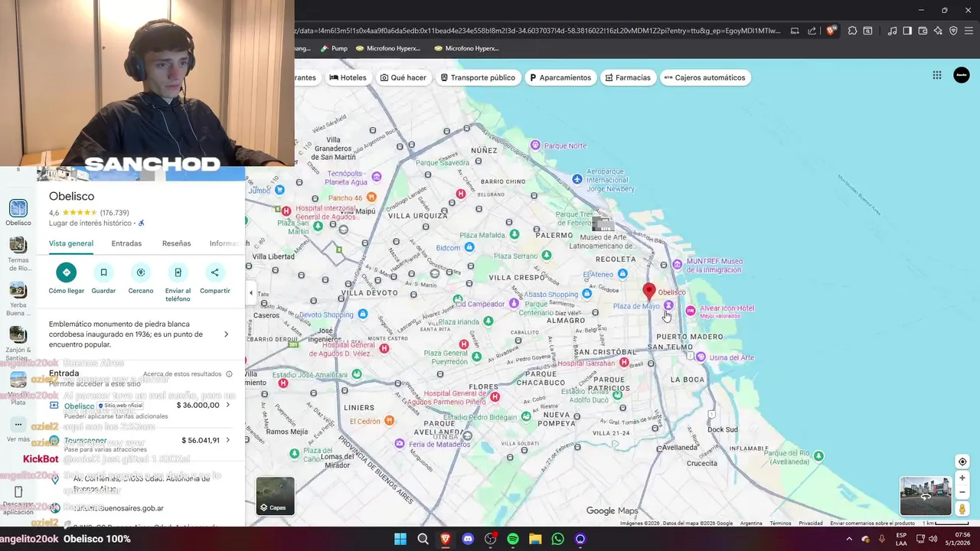Open the Privacidad link
The width and height of the screenshot is (980, 551).
coord(811,523)
